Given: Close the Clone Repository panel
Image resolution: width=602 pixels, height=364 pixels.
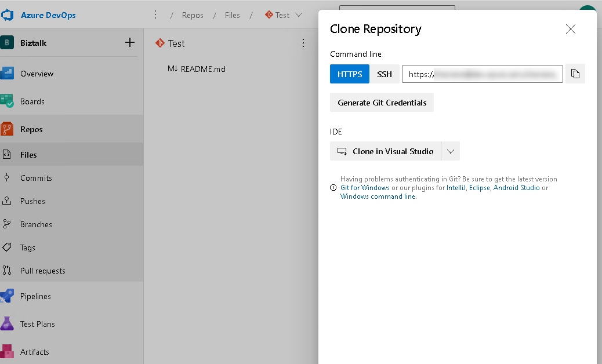Looking at the screenshot, I should 571,29.
